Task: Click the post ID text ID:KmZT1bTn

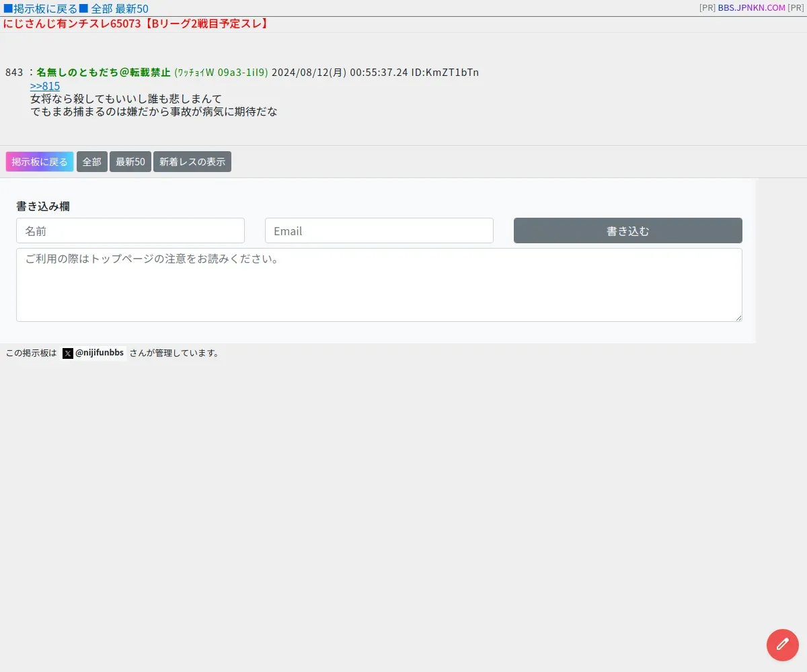Action: tap(445, 73)
